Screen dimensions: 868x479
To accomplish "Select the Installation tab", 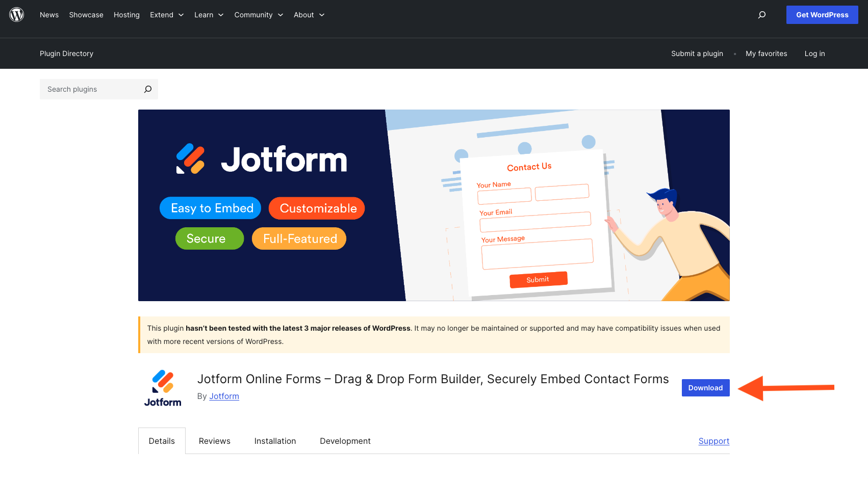I will pyautogui.click(x=275, y=441).
